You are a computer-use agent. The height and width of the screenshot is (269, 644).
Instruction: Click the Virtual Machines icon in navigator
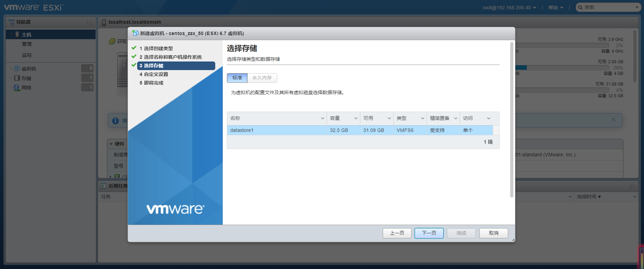(17, 69)
